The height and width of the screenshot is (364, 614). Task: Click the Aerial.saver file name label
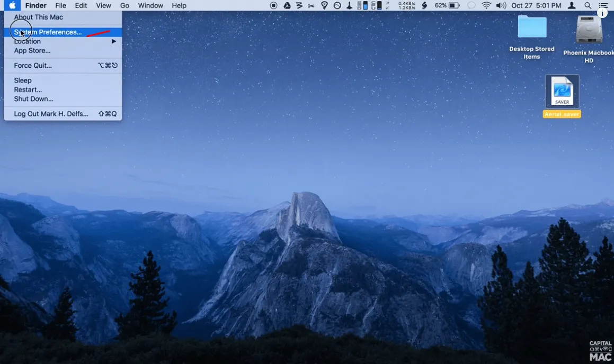(562, 114)
